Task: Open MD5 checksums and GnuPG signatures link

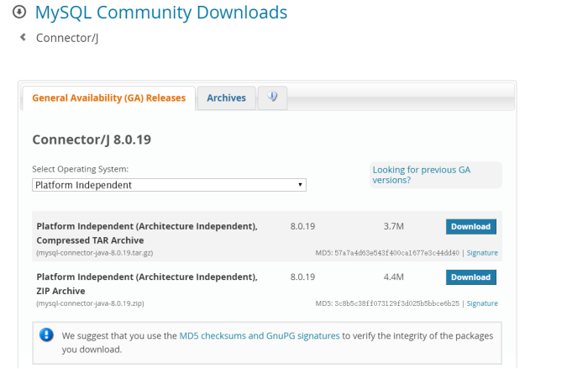Action: click(x=259, y=335)
